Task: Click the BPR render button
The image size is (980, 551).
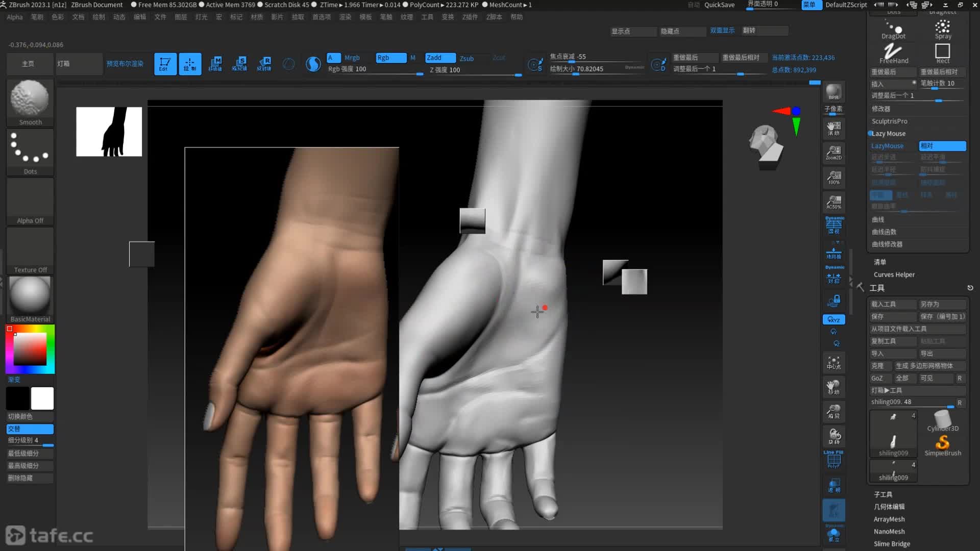Action: [x=834, y=92]
